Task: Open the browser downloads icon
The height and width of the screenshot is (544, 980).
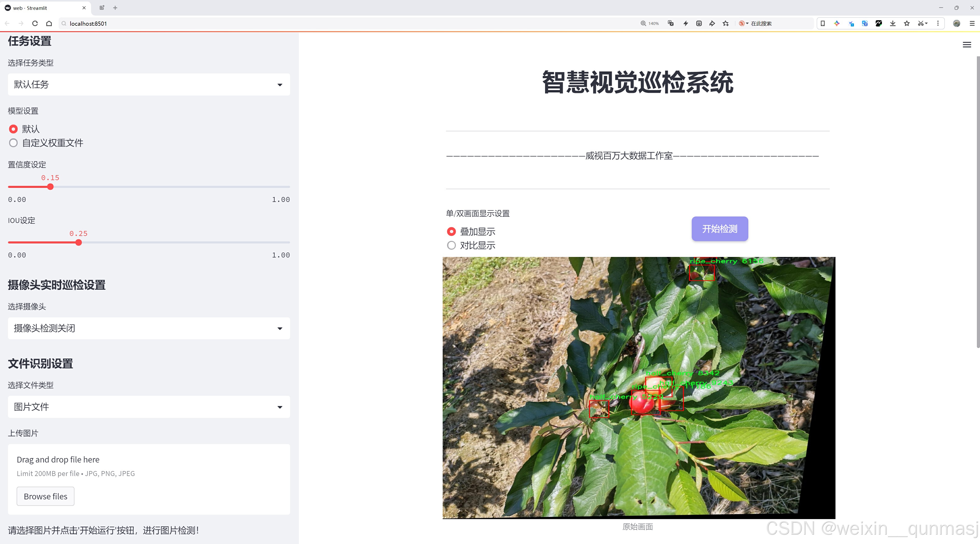Action: tap(893, 23)
